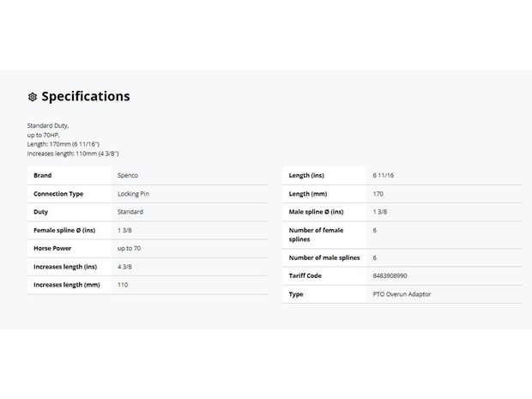Click the Spenco brand value
Image resolution: width=532 pixels, height=399 pixels.
click(127, 175)
